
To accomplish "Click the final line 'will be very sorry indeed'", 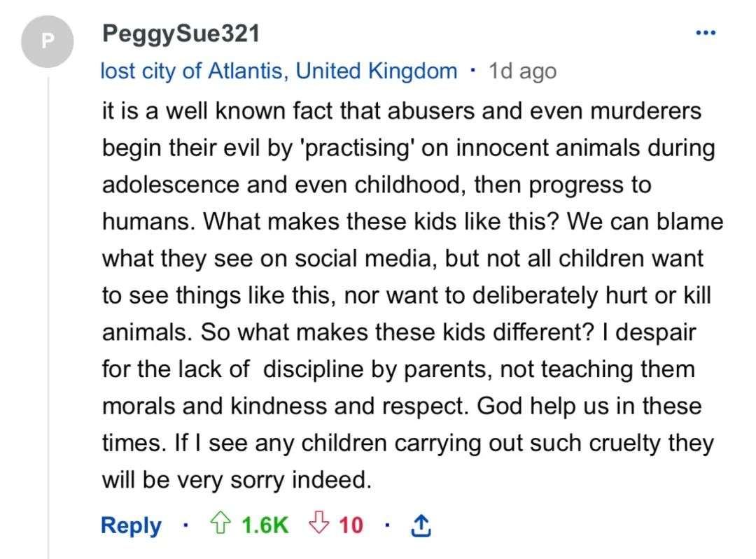I will point(235,480).
